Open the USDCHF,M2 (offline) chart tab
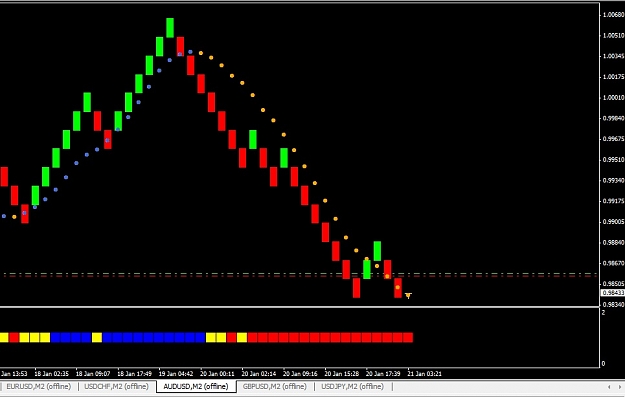This screenshot has width=625, height=398. (x=116, y=386)
